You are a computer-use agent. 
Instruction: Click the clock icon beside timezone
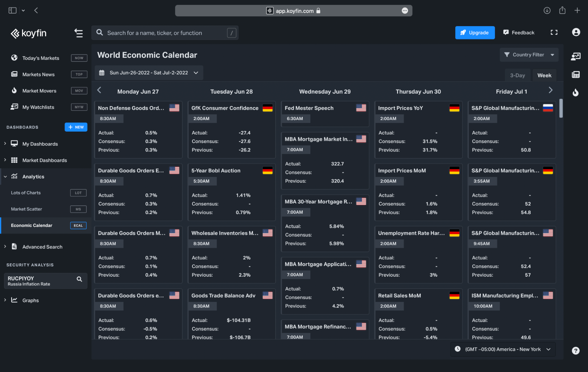click(457, 349)
